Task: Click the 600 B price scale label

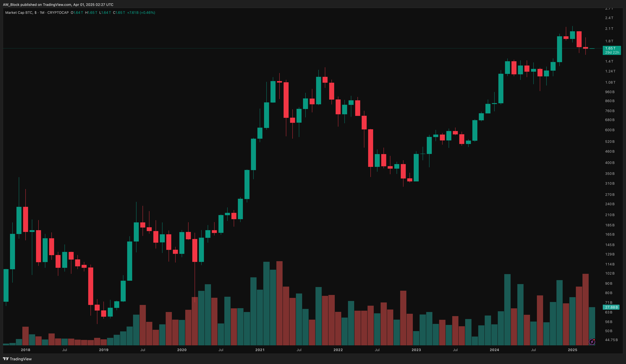Action: [x=610, y=130]
